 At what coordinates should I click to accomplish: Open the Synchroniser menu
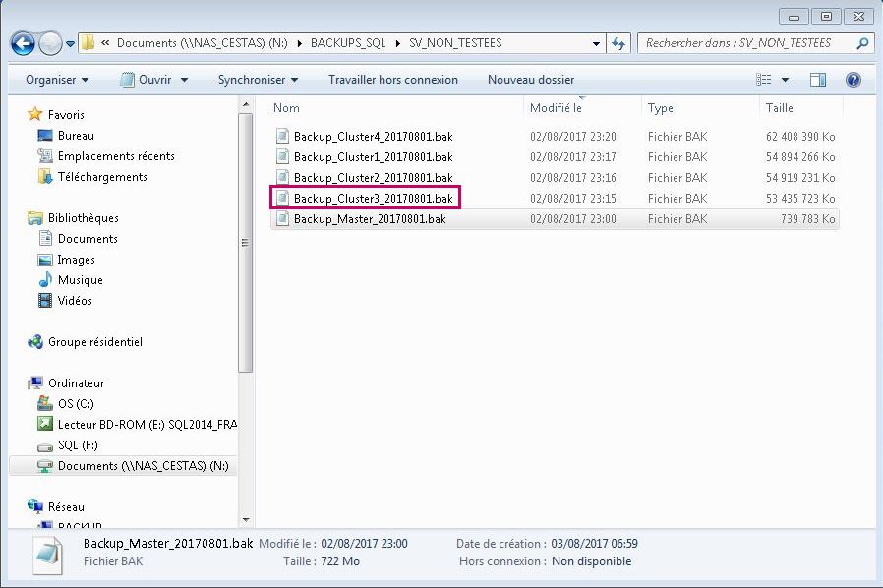click(x=258, y=80)
